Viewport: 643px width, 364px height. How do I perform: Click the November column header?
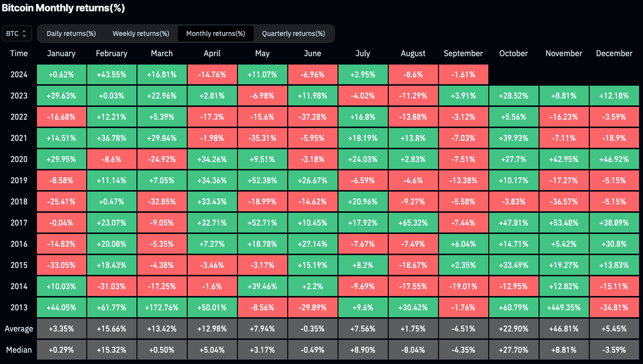click(x=564, y=53)
